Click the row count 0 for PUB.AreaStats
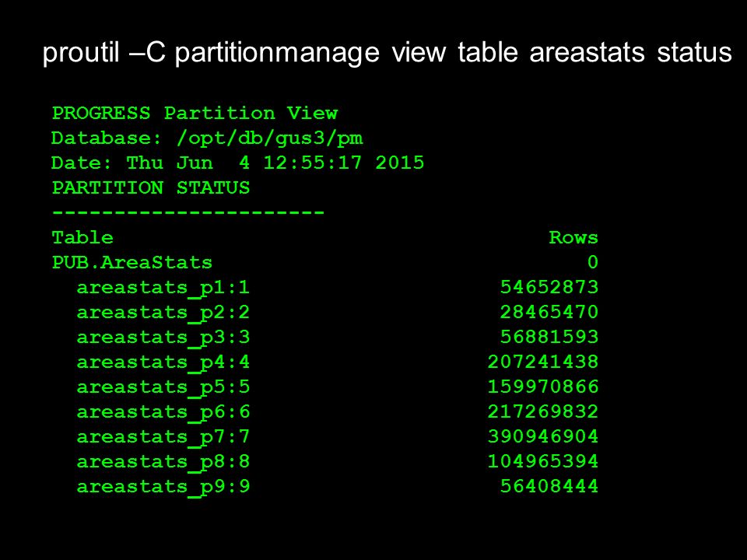 pos(592,262)
